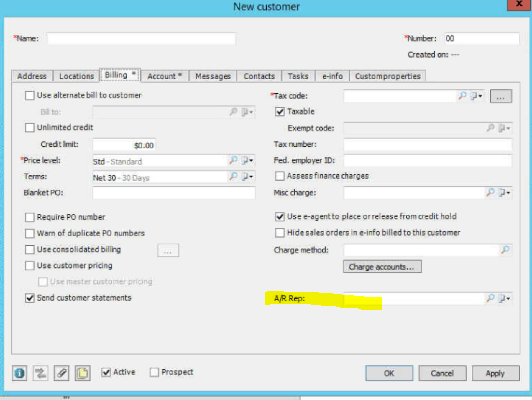Click the Fed. employer ID field
The image size is (532, 400).
click(x=428, y=161)
